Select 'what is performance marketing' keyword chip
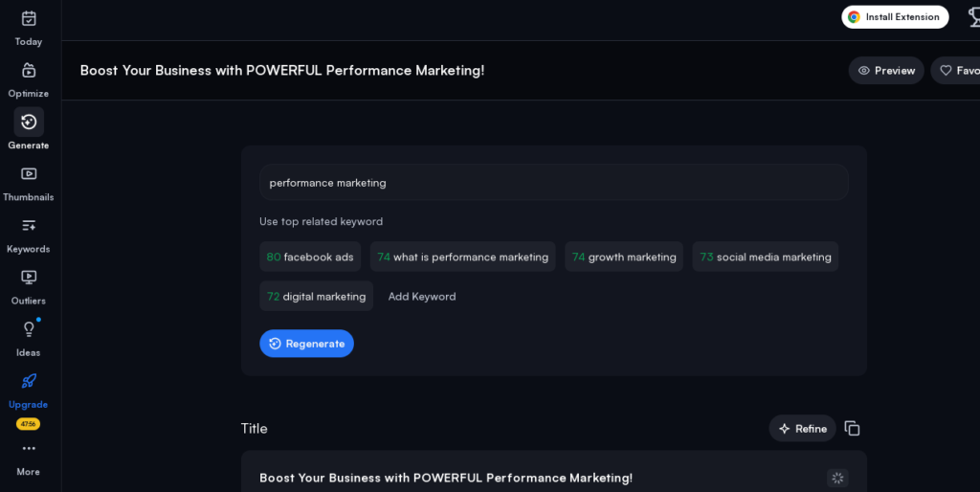The height and width of the screenshot is (492, 980). coord(462,257)
